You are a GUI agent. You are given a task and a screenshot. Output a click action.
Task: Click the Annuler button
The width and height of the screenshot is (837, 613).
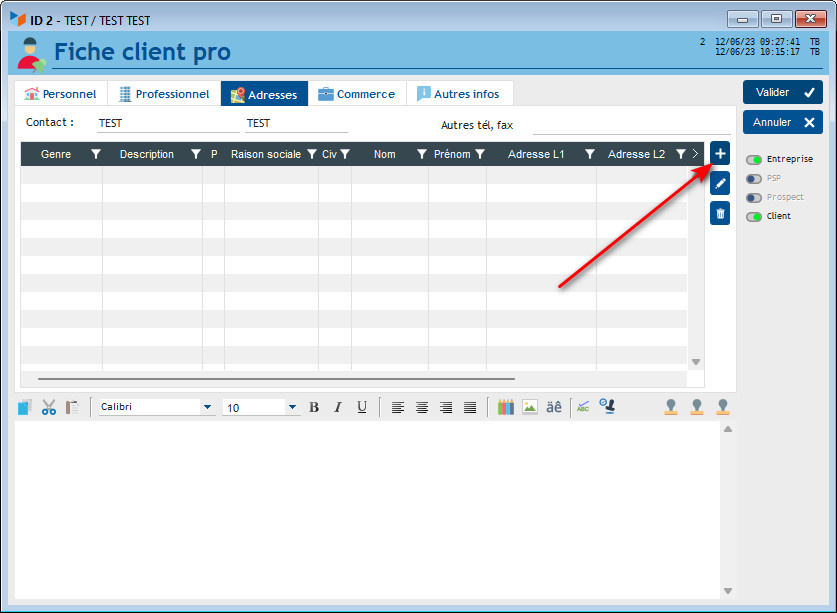[x=782, y=122]
